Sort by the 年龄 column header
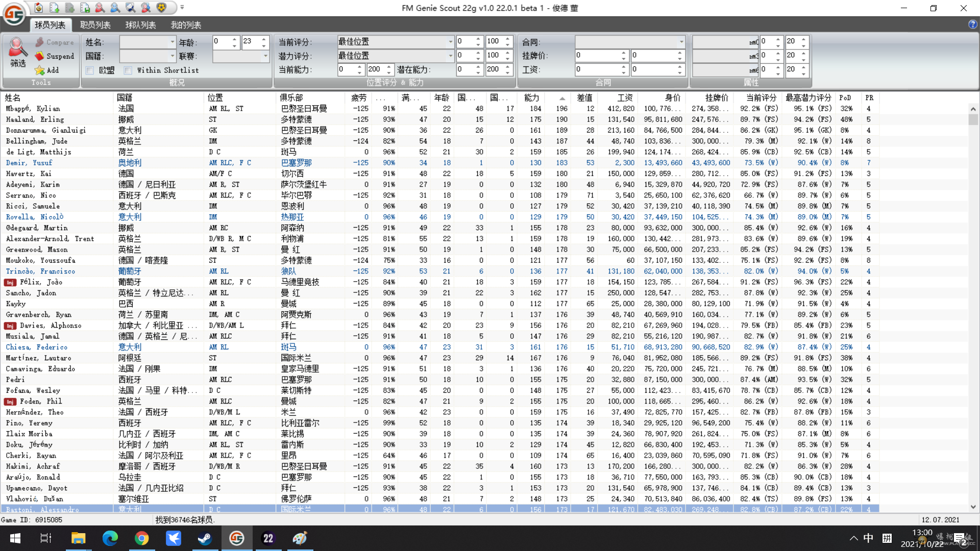Image resolution: width=980 pixels, height=551 pixels. pyautogui.click(x=442, y=97)
